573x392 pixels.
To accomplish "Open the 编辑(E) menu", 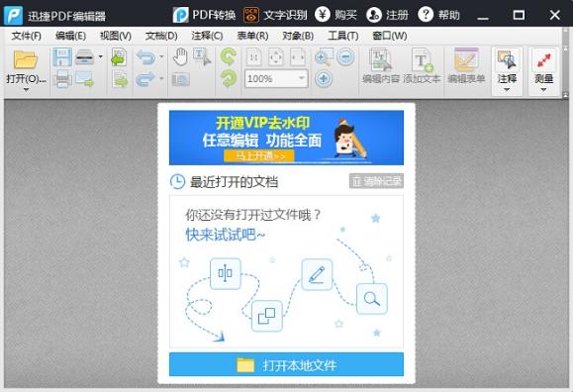I will (70, 36).
